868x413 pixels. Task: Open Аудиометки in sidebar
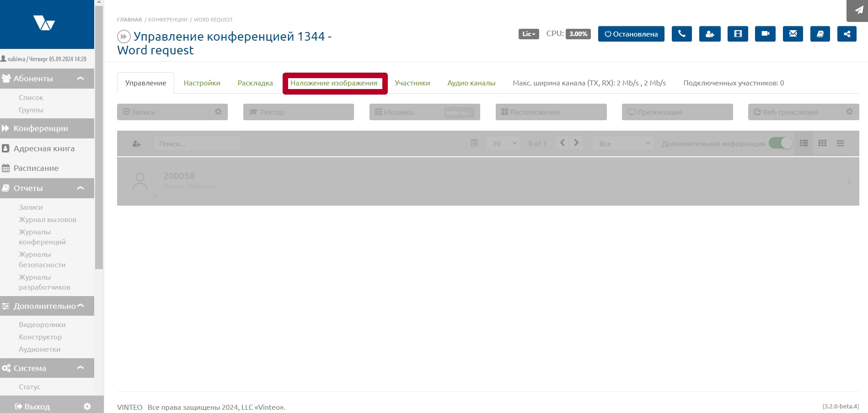39,349
